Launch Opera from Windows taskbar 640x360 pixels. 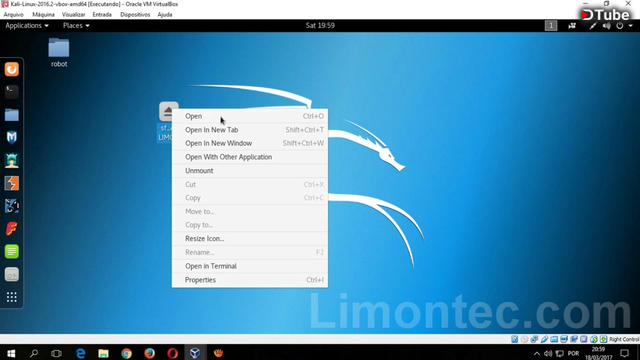point(172,353)
